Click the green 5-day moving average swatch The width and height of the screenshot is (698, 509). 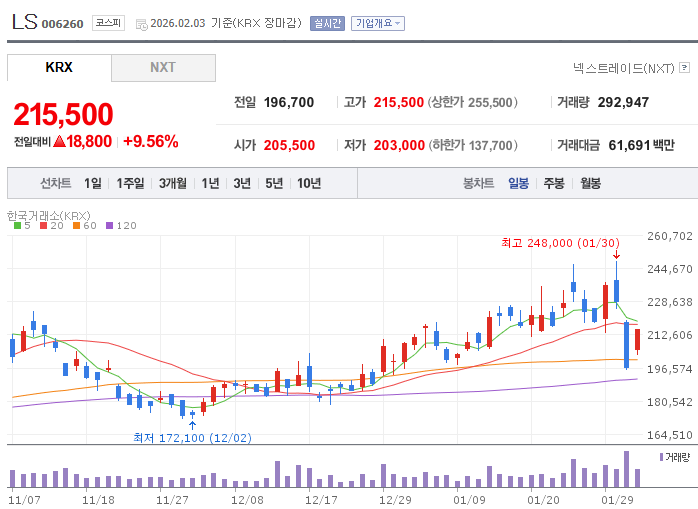pyautogui.click(x=17, y=226)
